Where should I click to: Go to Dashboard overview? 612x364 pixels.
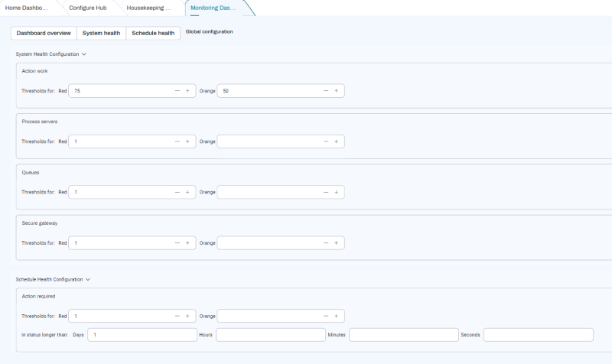click(x=44, y=33)
